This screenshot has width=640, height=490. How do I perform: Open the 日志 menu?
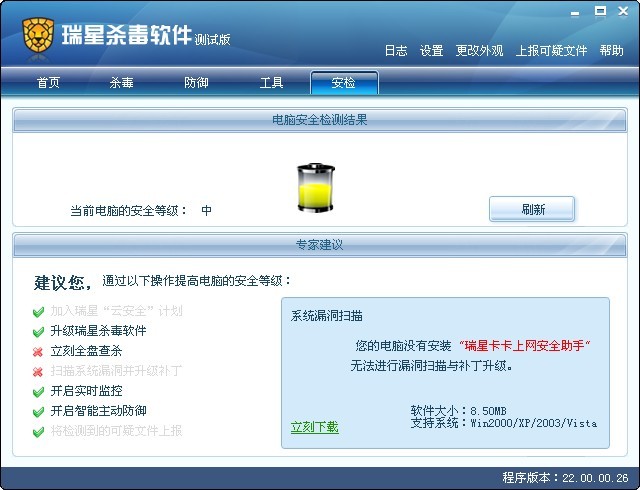point(396,51)
